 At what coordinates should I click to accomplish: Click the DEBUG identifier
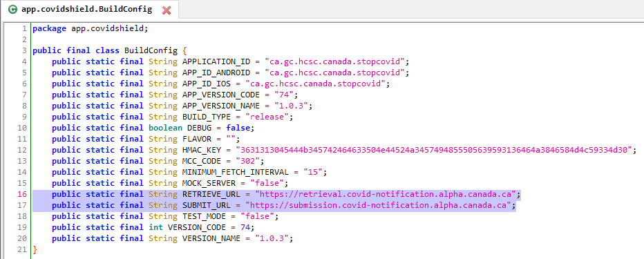click(199, 128)
